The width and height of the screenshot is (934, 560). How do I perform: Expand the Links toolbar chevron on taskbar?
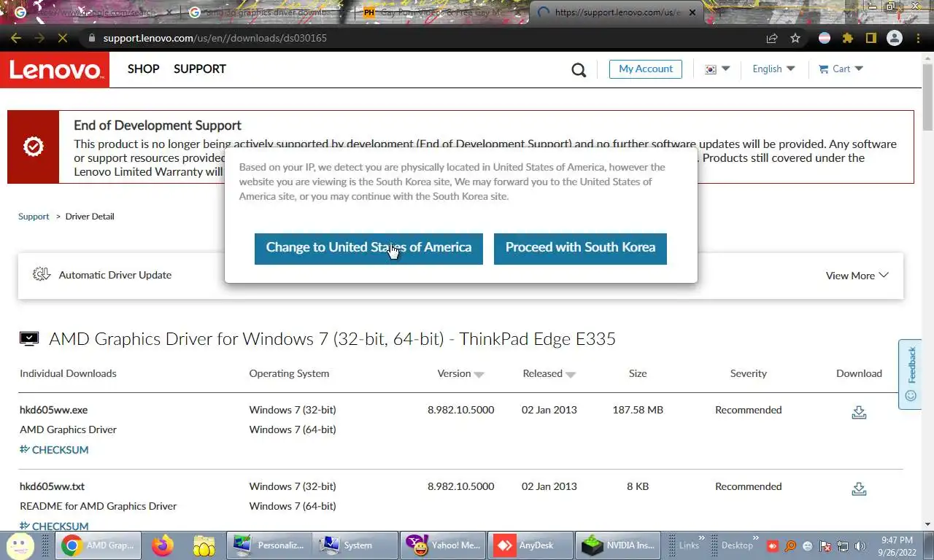[702, 540]
